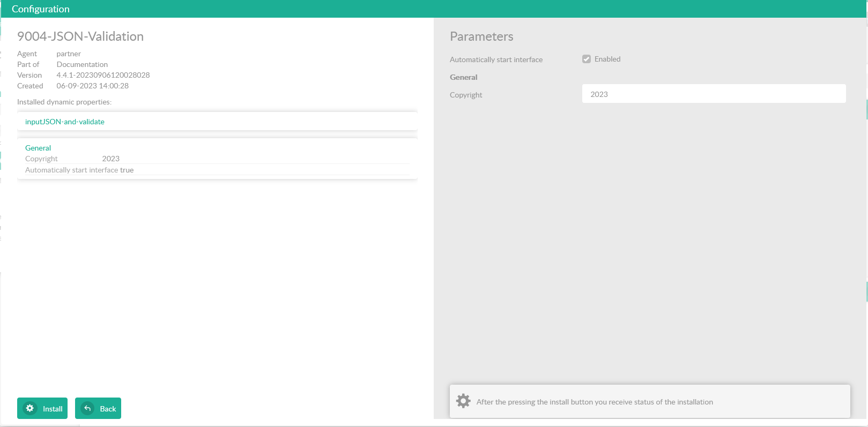868x427 pixels.
Task: Open the inputJSON-and-validate property link
Action: coord(65,122)
